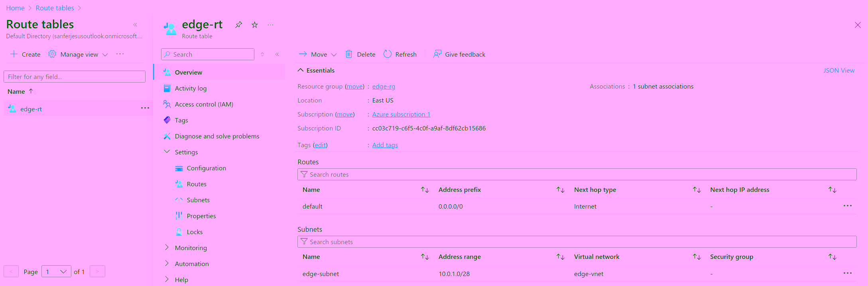Image resolution: width=868 pixels, height=286 pixels.
Task: Focus the Search routes field
Action: click(577, 174)
